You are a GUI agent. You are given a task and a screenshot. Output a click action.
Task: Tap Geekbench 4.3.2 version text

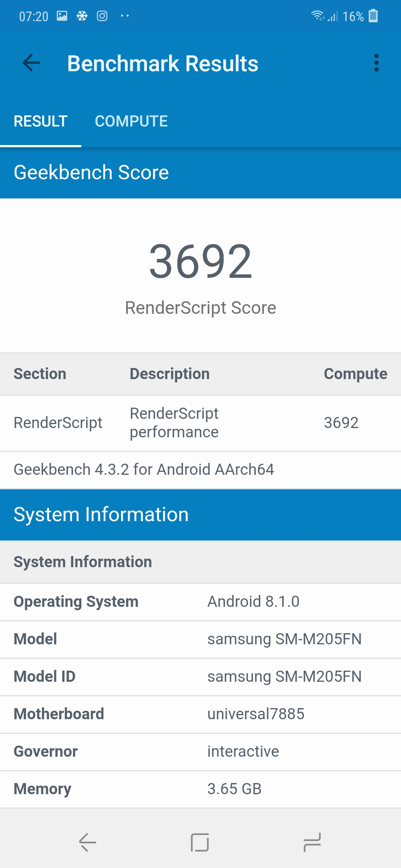(144, 470)
